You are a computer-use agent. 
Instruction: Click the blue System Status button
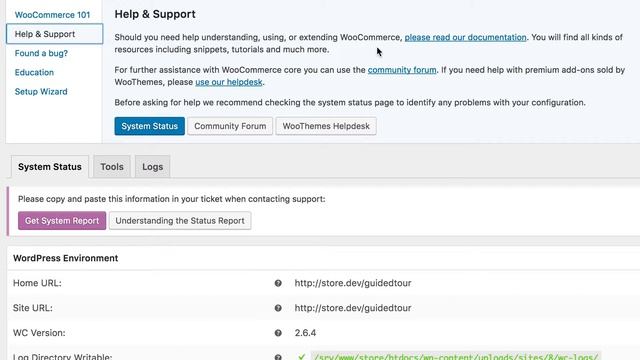click(149, 126)
